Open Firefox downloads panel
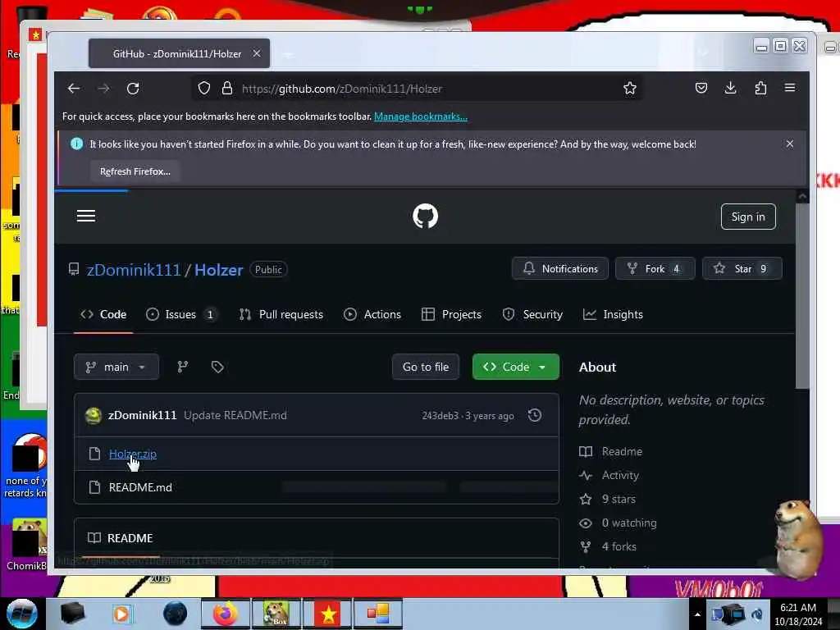This screenshot has height=630, width=840. [x=730, y=89]
